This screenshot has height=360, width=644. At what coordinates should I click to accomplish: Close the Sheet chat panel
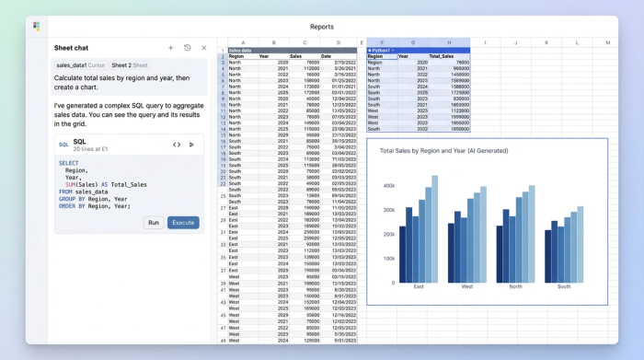click(x=203, y=48)
